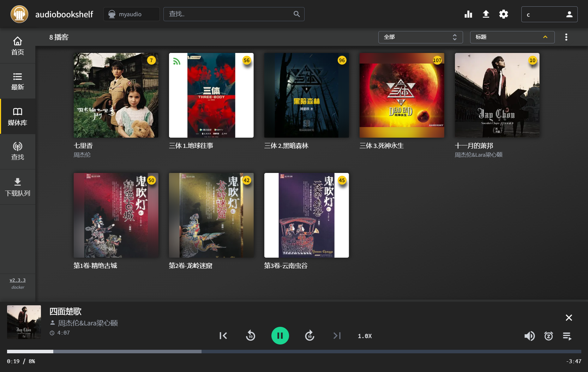
Task: Open the user account button c
Action: point(550,14)
